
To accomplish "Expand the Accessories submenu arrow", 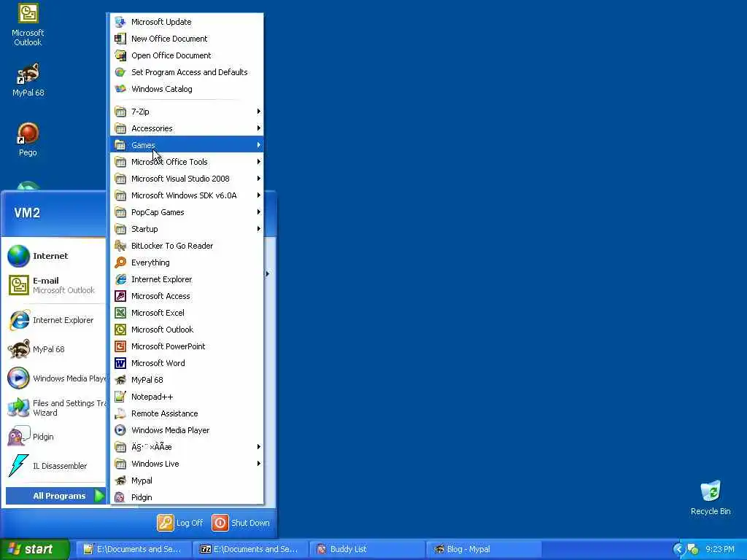I will 259,128.
